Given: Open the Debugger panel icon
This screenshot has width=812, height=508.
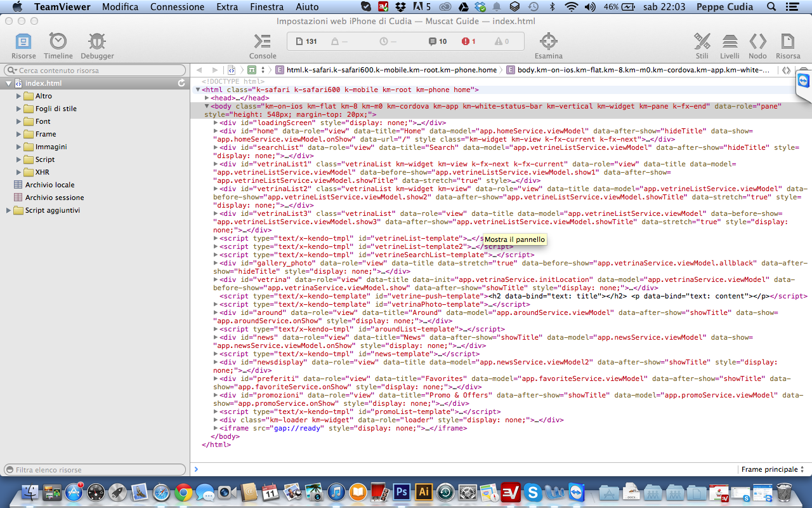Looking at the screenshot, I should point(97,46).
